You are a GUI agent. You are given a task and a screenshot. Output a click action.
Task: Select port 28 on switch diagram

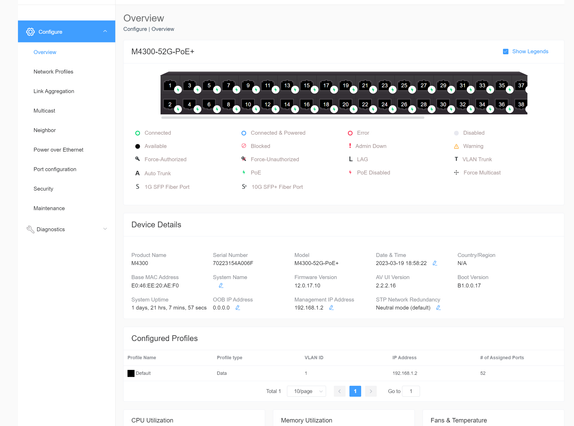click(424, 104)
